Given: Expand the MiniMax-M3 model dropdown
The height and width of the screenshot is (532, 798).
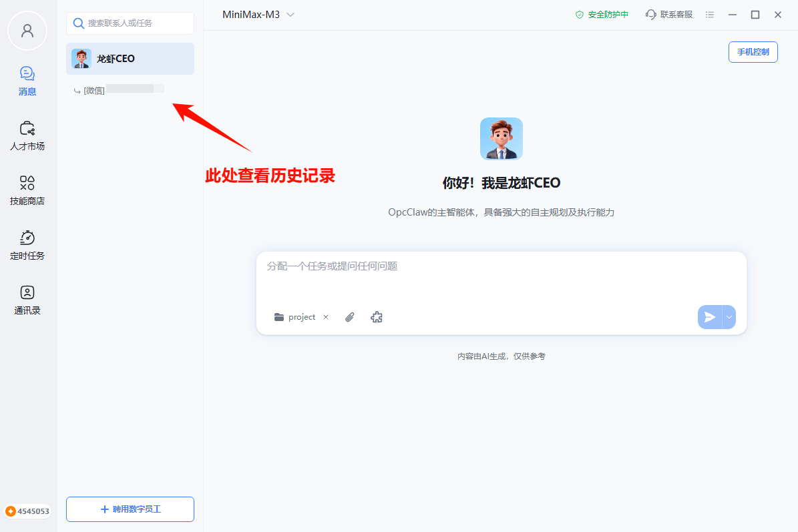Looking at the screenshot, I should pyautogui.click(x=258, y=15).
